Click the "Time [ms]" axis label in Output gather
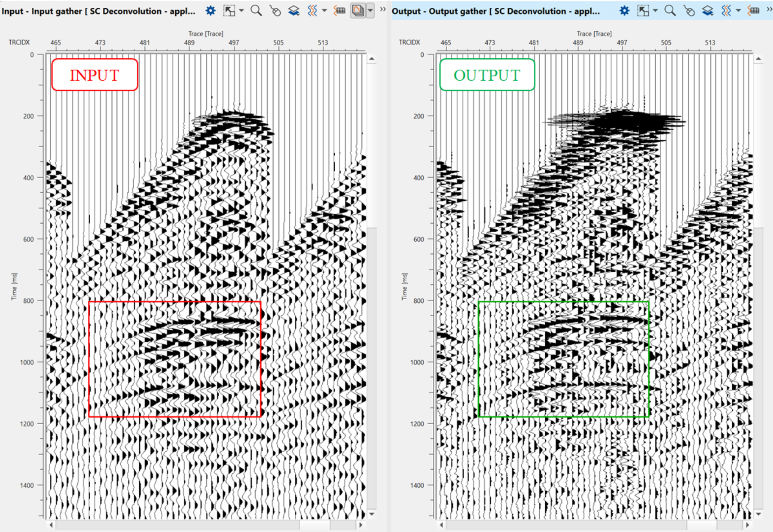 (404, 286)
